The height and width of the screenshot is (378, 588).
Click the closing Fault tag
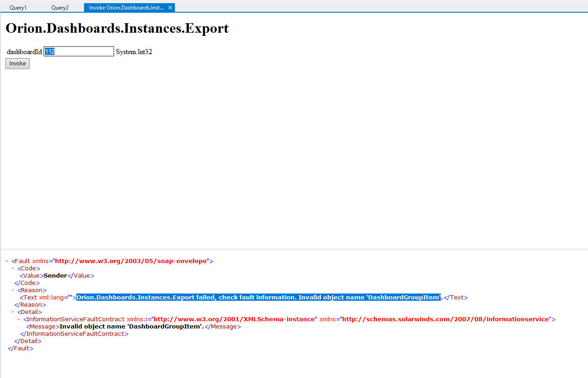20,348
